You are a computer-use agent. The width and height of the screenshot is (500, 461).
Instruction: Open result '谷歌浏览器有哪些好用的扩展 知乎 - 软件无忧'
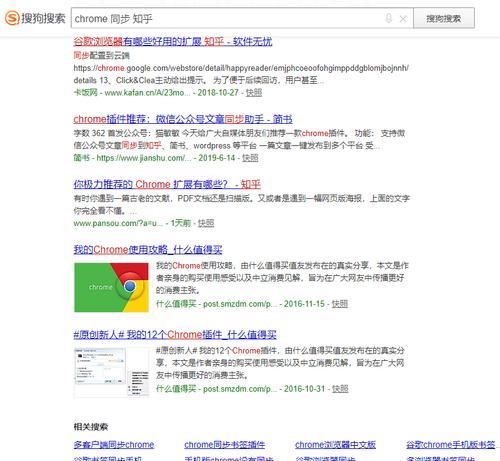173,42
